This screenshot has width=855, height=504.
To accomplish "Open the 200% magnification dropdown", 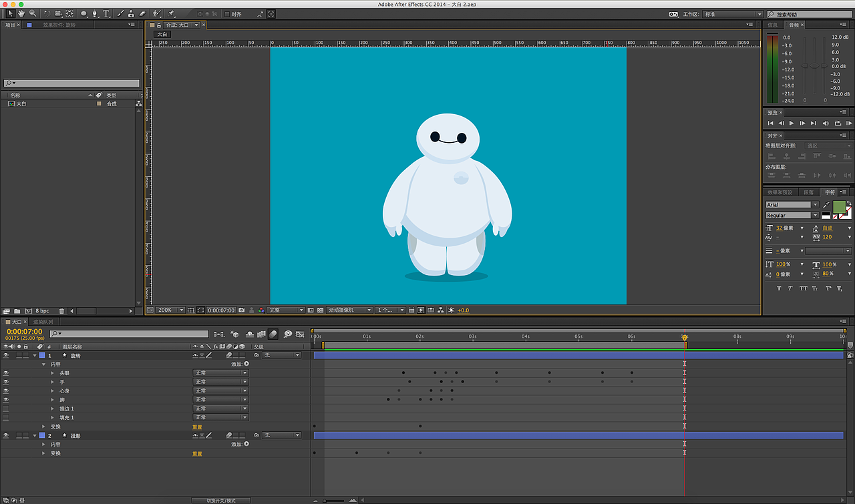I will (x=170, y=310).
